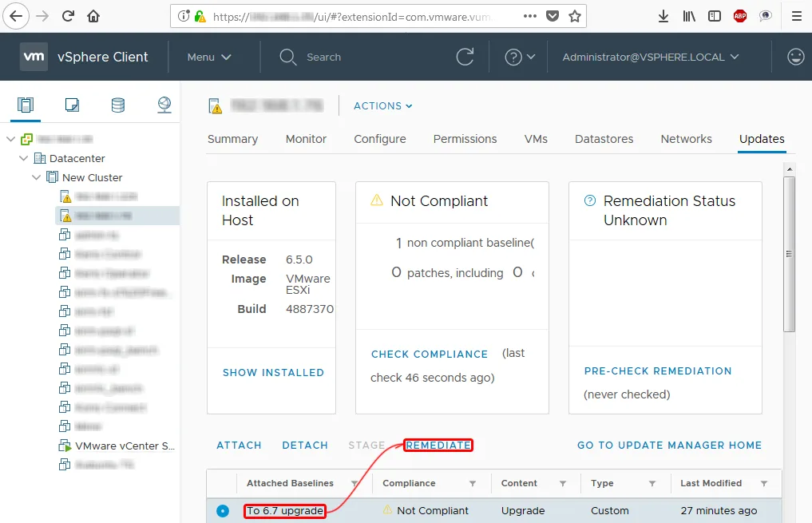Switch to the Summary tab

pyautogui.click(x=232, y=139)
